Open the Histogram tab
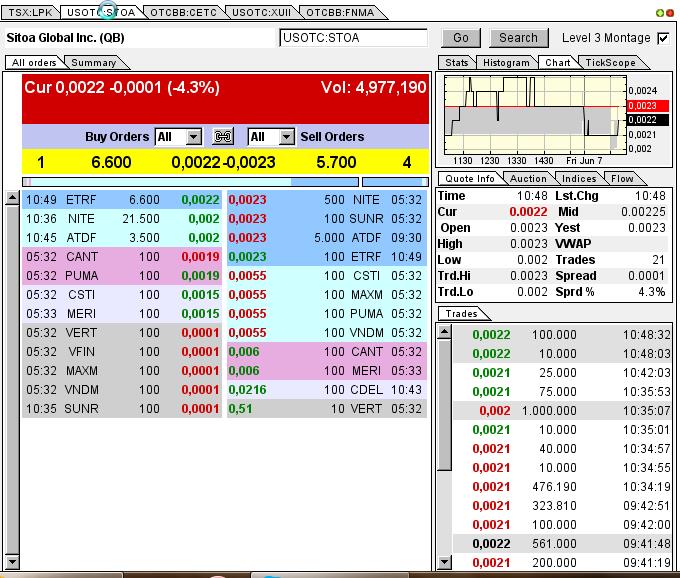 (x=506, y=62)
